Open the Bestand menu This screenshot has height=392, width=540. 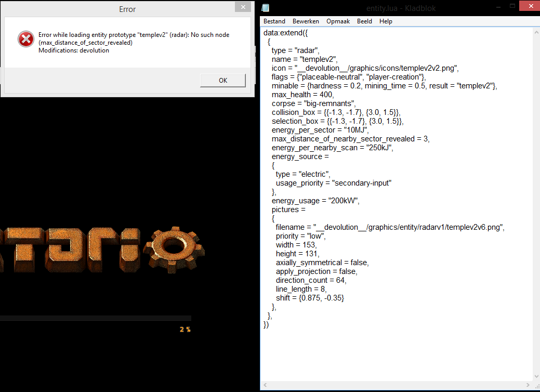274,21
